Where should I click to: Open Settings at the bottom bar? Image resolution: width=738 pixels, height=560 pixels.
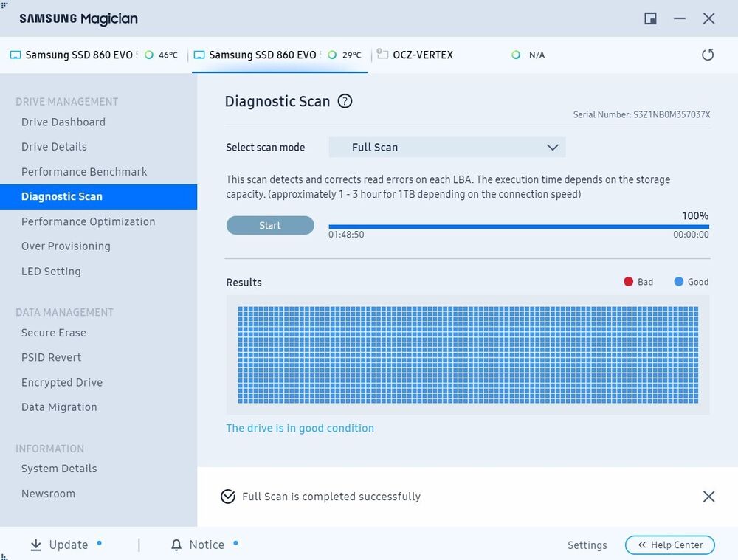(x=587, y=545)
